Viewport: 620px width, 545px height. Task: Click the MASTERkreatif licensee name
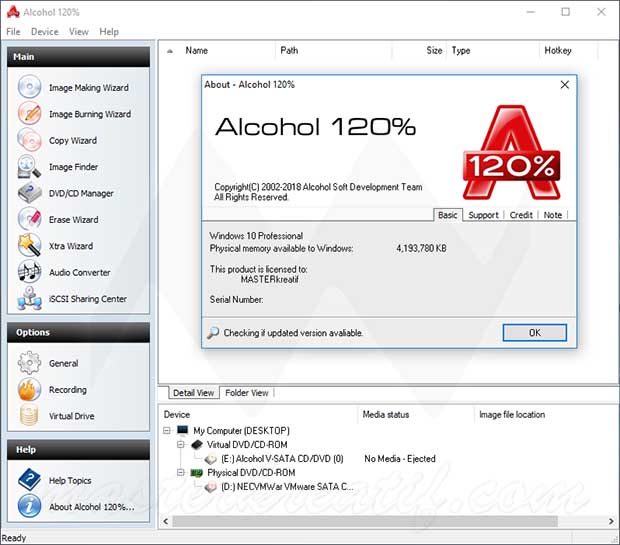(x=270, y=279)
